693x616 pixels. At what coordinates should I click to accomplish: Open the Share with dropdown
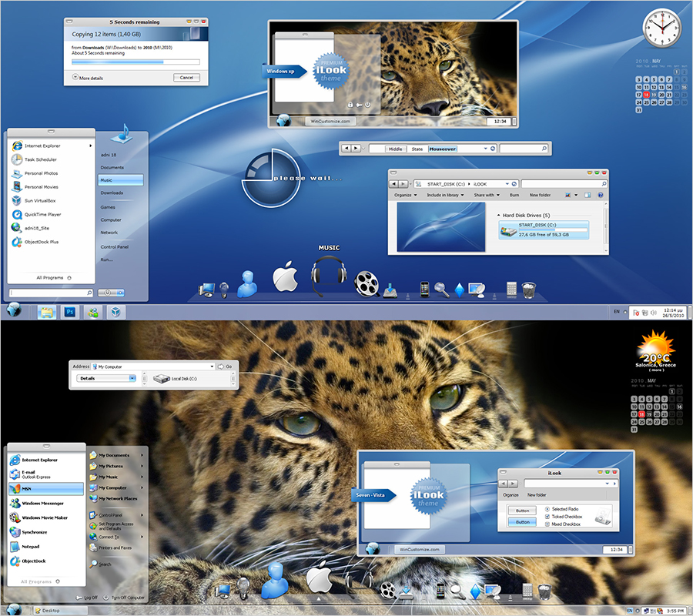coord(487,195)
